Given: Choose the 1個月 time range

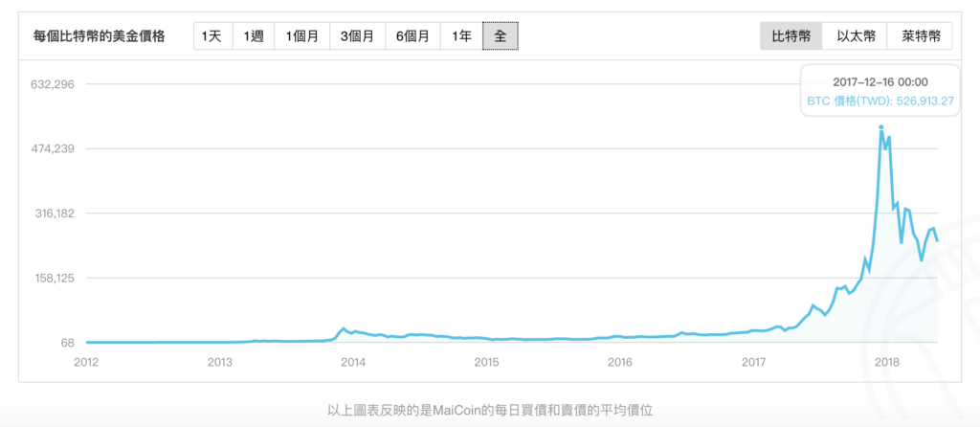Looking at the screenshot, I should (x=301, y=36).
